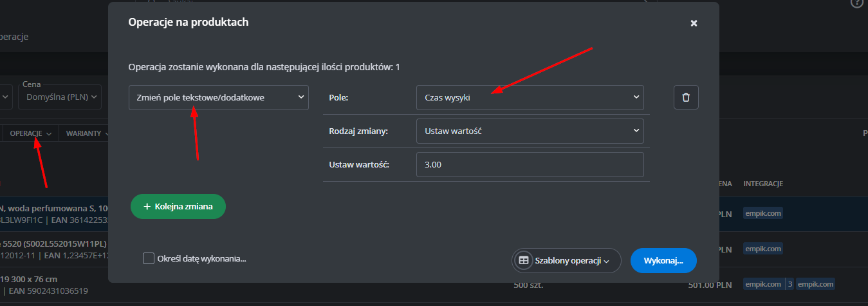868x306 pixels.
Task: Open the Zmień pole tekstowe/dodatkowe dropdown
Action: 219,97
